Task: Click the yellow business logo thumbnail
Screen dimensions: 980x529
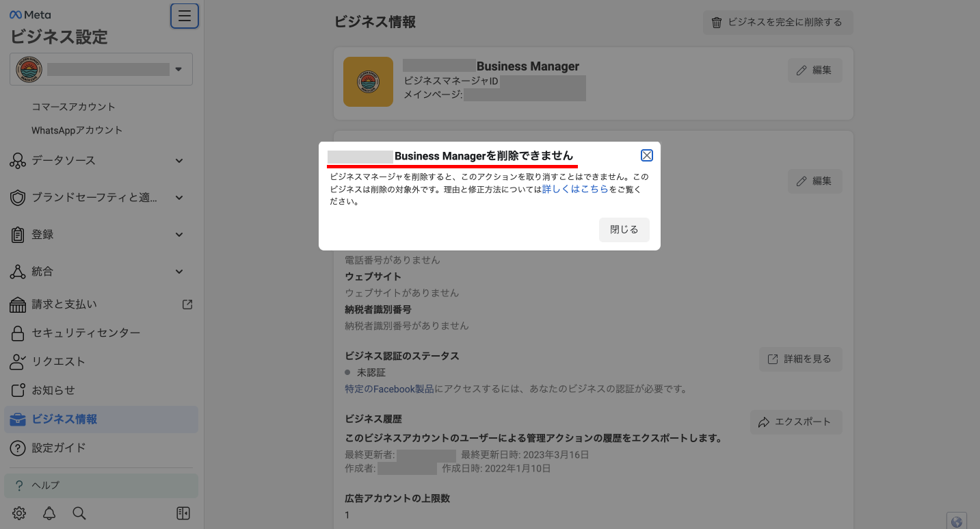Action: (x=368, y=81)
